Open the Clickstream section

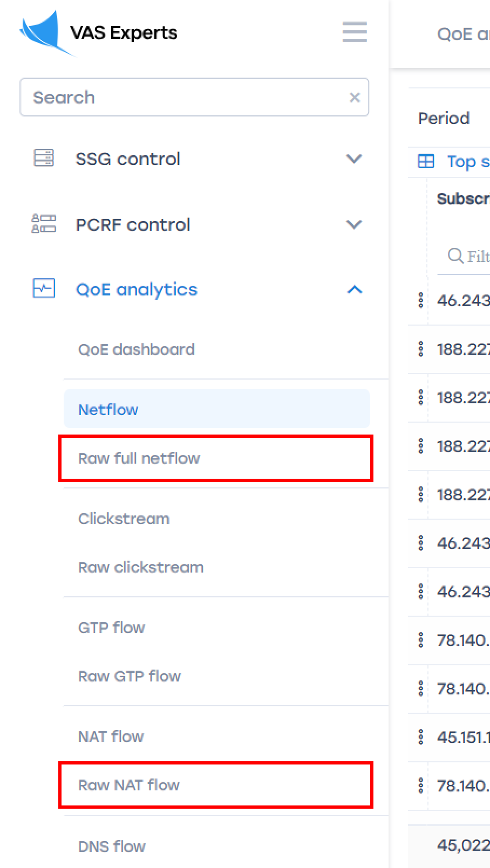(x=124, y=519)
